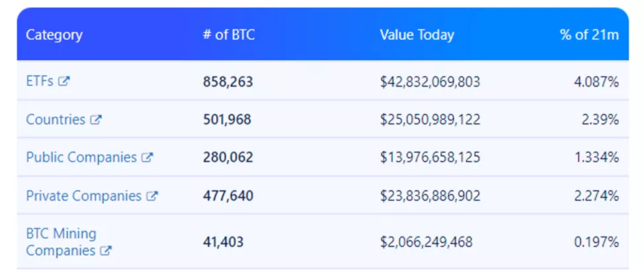Viewport: 644px width, 277px height.
Task: Click the % of 21m column header
Action: [x=589, y=34]
